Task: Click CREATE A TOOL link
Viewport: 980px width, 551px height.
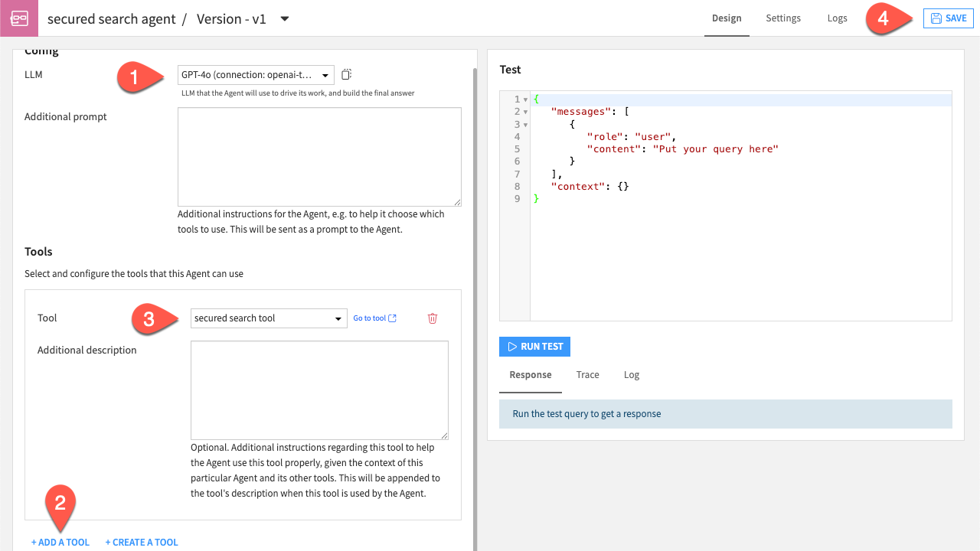Action: tap(142, 542)
